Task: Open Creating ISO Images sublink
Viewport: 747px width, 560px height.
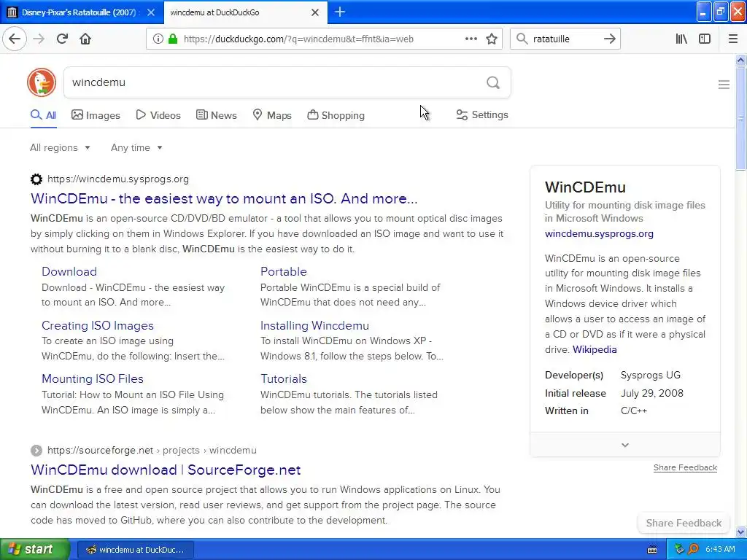Action: pos(98,326)
